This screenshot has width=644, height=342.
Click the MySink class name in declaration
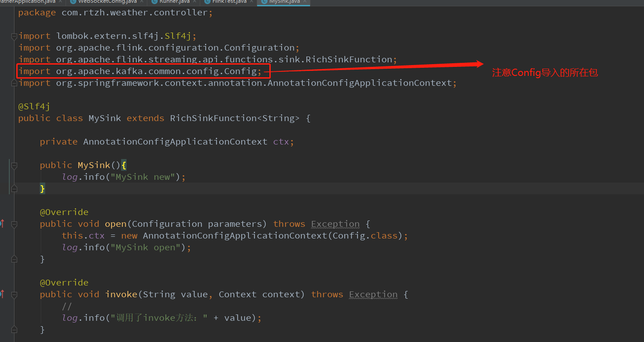[x=105, y=118]
